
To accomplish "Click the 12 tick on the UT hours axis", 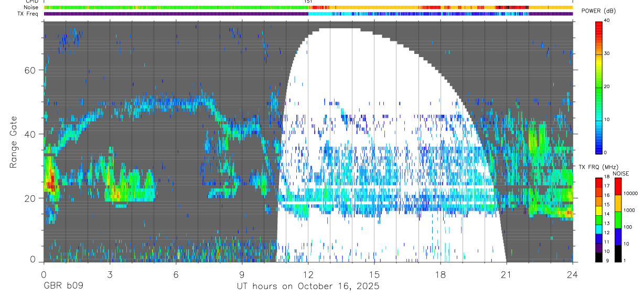I will click(x=308, y=273).
